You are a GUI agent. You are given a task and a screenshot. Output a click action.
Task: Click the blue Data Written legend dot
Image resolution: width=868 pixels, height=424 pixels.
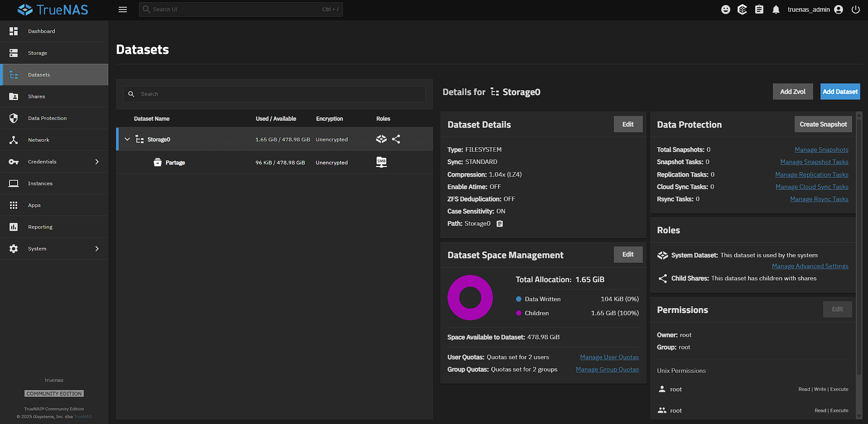click(x=519, y=299)
